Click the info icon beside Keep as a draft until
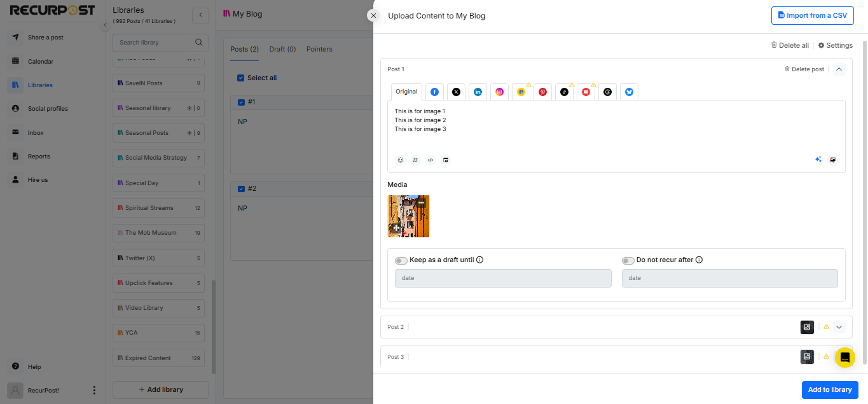The image size is (868, 404). 480,260
